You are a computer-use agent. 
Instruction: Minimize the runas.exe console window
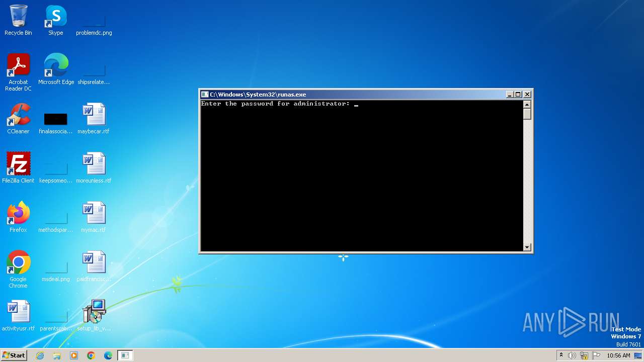[x=510, y=95]
